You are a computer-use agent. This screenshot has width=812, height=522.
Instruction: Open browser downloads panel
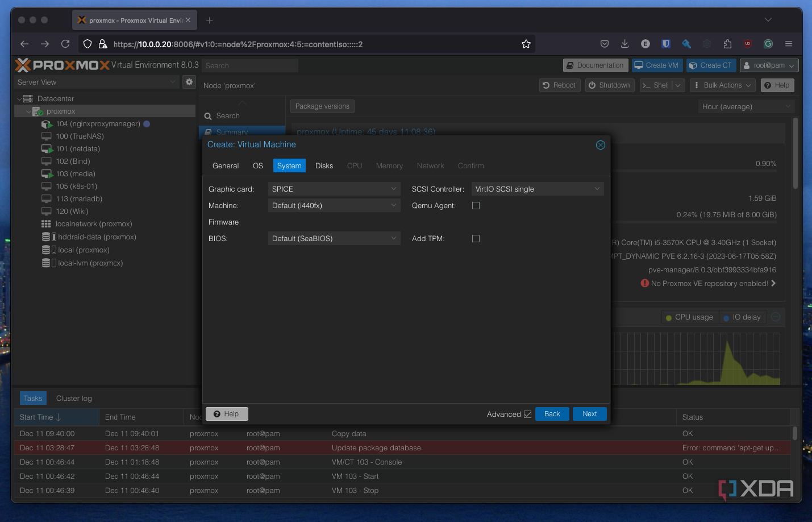624,44
